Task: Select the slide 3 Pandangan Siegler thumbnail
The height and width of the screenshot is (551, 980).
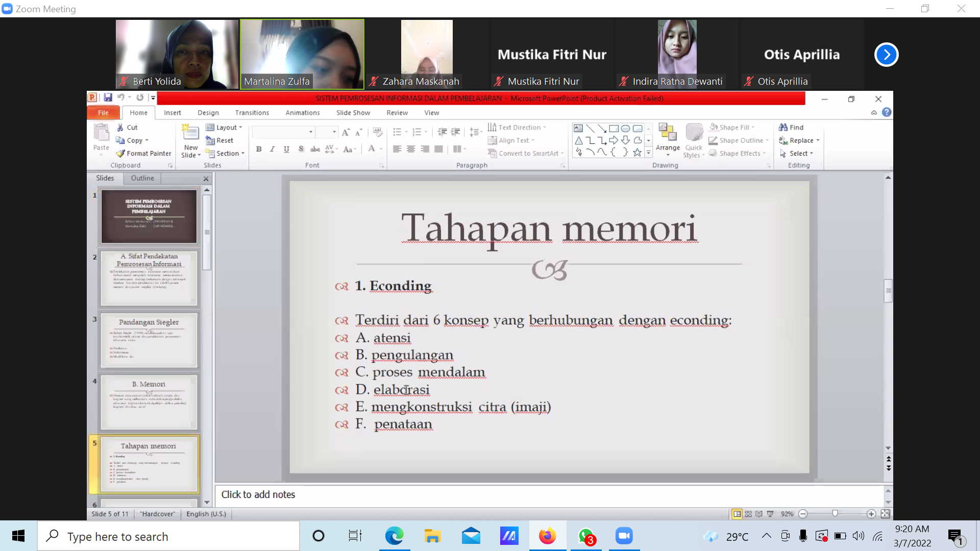Action: 149,340
